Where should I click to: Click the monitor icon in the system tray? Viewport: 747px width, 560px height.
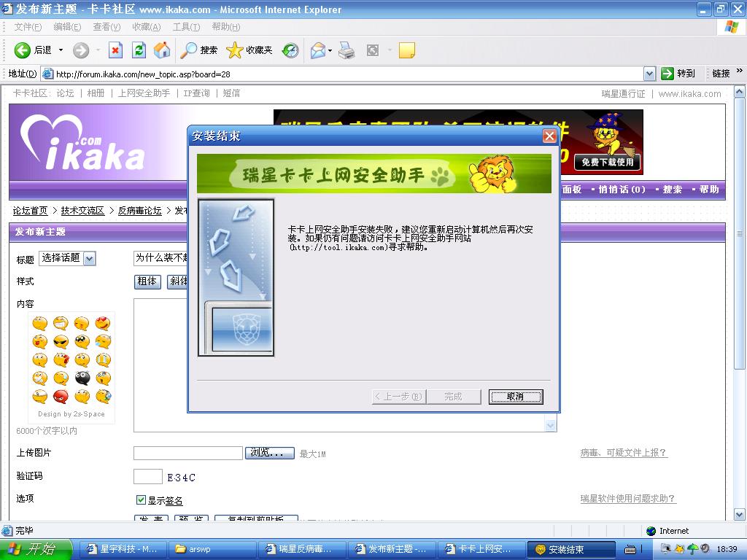[665, 550]
